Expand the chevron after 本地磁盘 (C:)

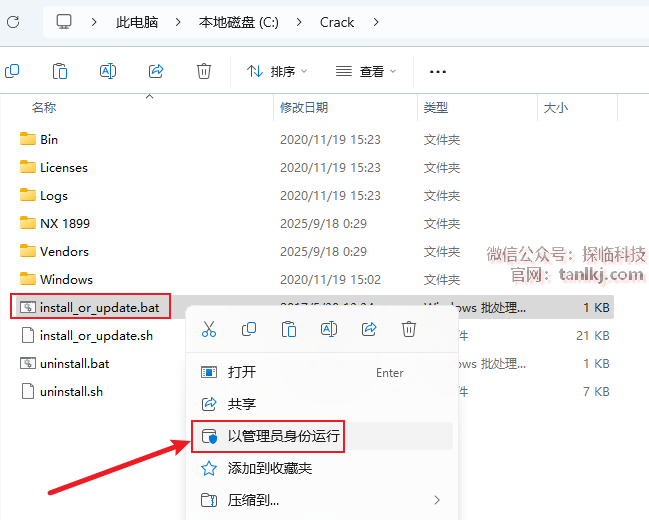click(x=299, y=22)
